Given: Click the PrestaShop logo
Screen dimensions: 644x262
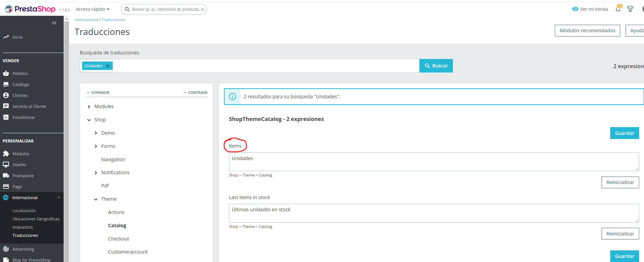Looking at the screenshot, I should pos(30,9).
